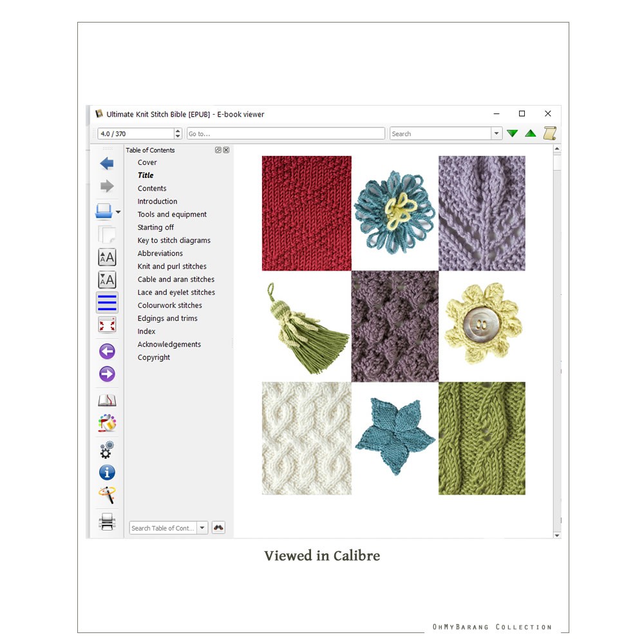Click binoculars find button in contents search
Viewport: 644px width, 644px height.
218,528
